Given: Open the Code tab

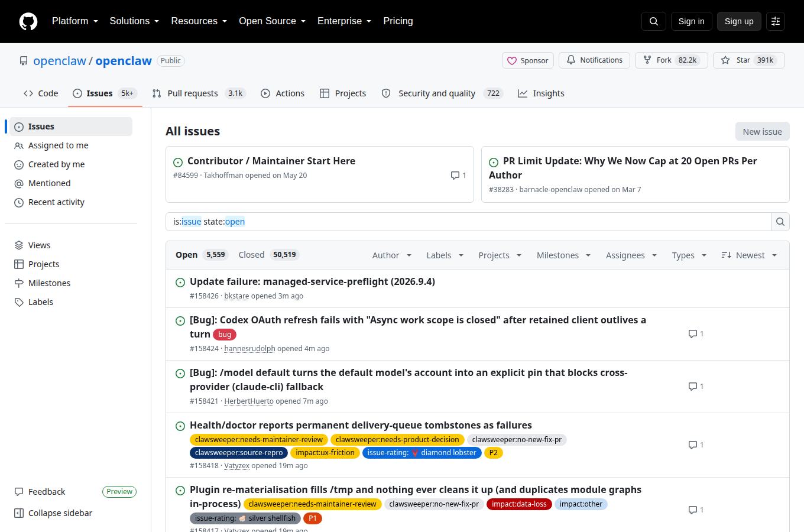Looking at the screenshot, I should click(41, 93).
